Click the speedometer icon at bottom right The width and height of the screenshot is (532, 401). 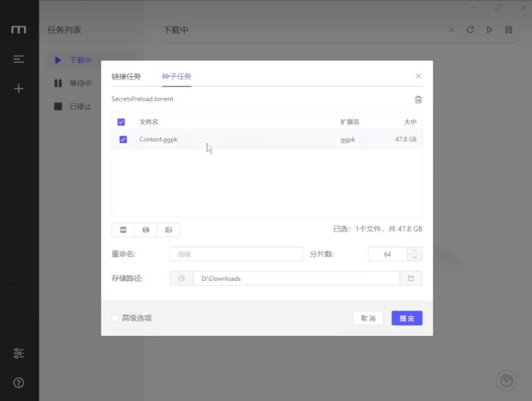click(x=506, y=380)
